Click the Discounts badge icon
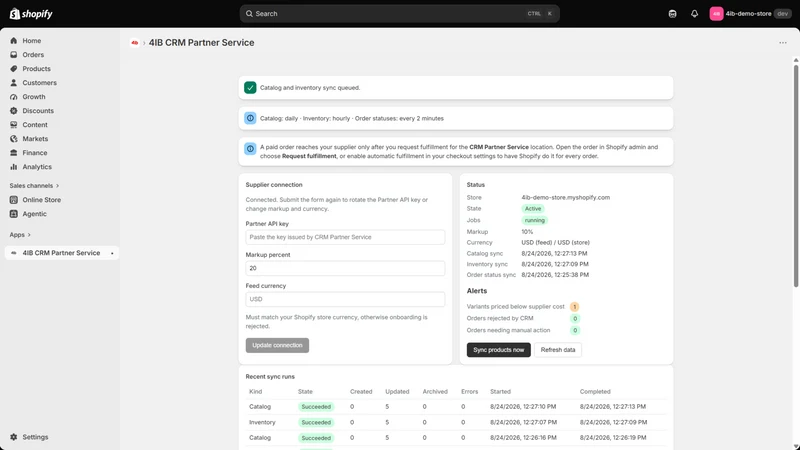This screenshot has height=450, width=800. pos(14,111)
